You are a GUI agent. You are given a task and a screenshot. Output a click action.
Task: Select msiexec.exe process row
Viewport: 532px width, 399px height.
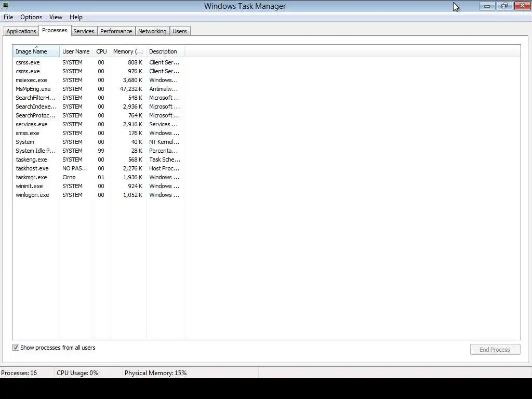(x=98, y=80)
